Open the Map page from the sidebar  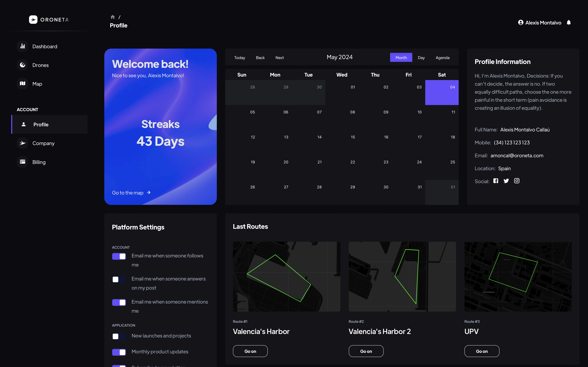[x=37, y=84]
